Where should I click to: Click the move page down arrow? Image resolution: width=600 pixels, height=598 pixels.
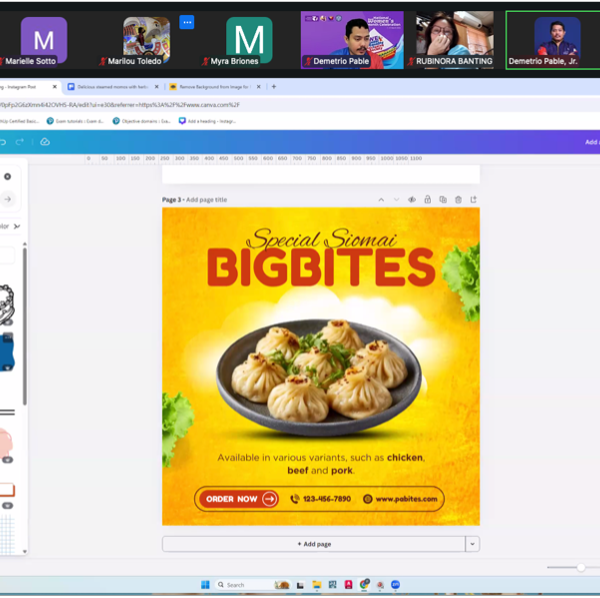(396, 200)
